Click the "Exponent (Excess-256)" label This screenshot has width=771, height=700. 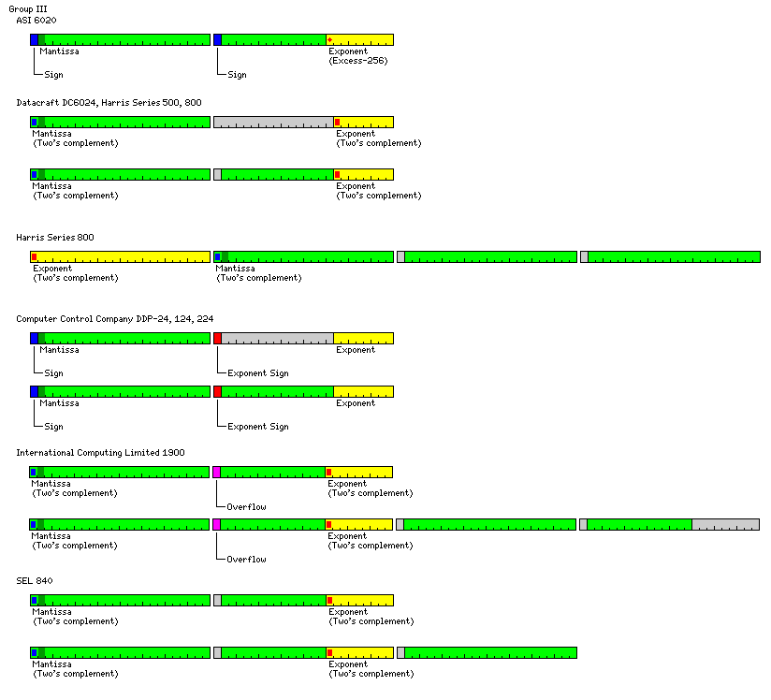358,56
